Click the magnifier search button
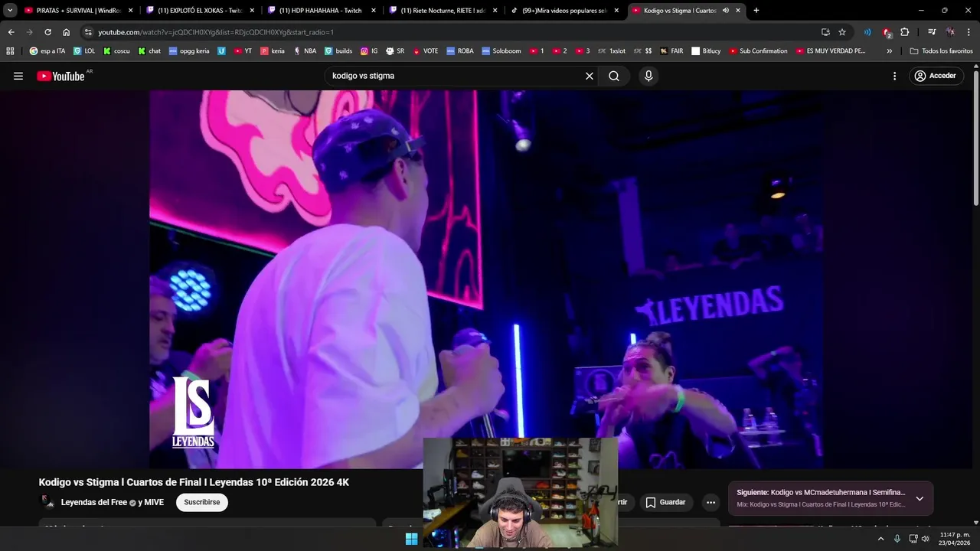This screenshot has height=551, width=980. tap(614, 76)
